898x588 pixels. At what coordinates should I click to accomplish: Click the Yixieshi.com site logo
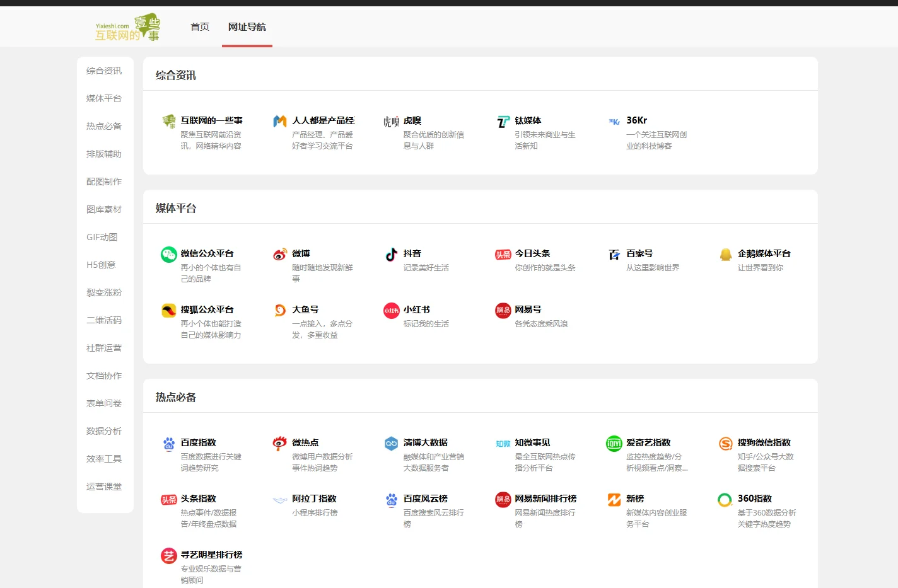click(127, 27)
